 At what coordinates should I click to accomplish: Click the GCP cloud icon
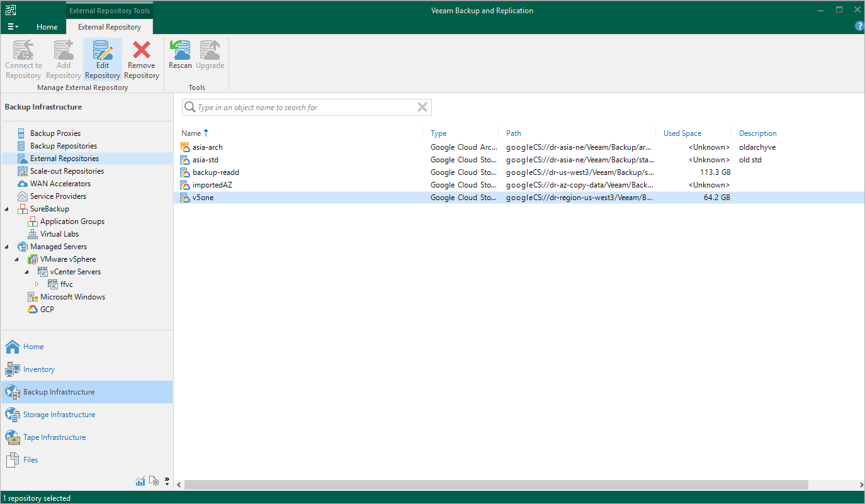(x=33, y=310)
